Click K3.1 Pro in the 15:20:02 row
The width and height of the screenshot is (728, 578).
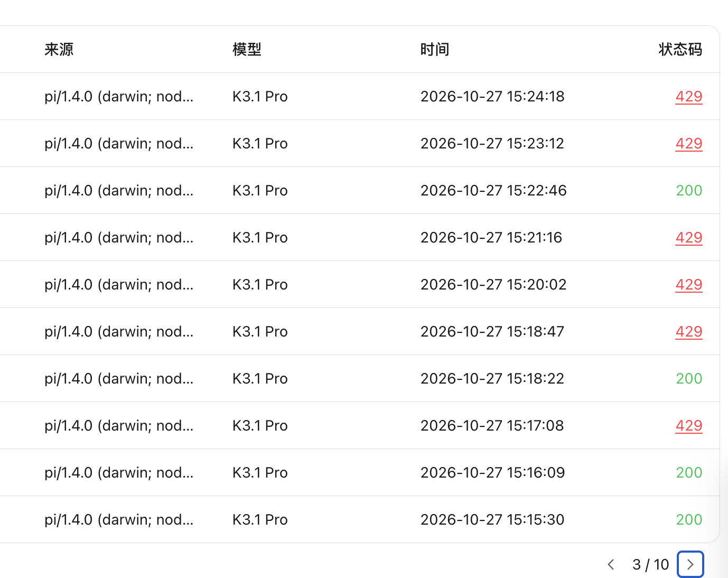pos(260,284)
